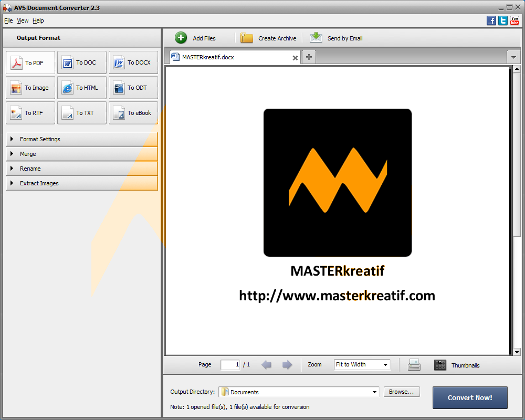Image resolution: width=525 pixels, height=420 pixels.
Task: Select the To eBook output format
Action: [133, 113]
